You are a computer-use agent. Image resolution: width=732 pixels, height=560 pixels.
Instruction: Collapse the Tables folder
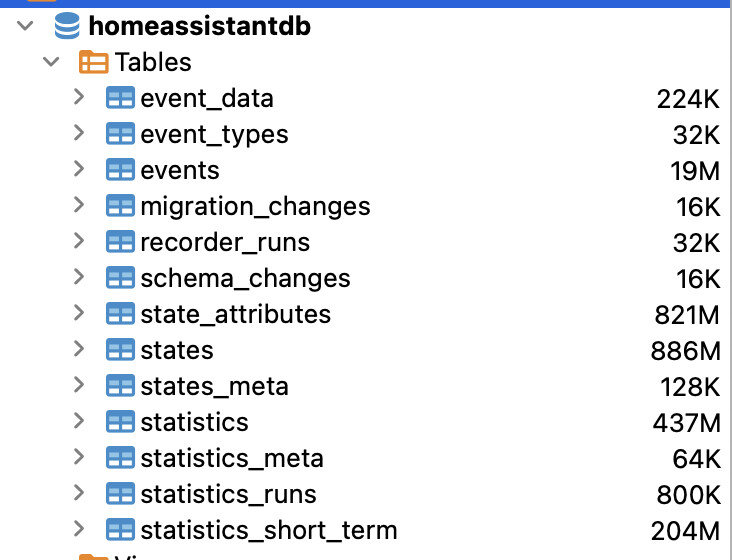click(x=51, y=62)
